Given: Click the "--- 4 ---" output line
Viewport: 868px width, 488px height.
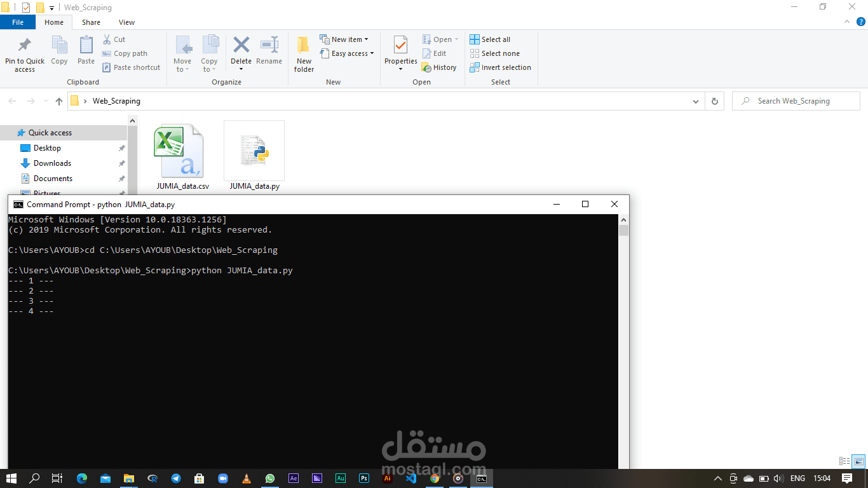Looking at the screenshot, I should [x=31, y=311].
